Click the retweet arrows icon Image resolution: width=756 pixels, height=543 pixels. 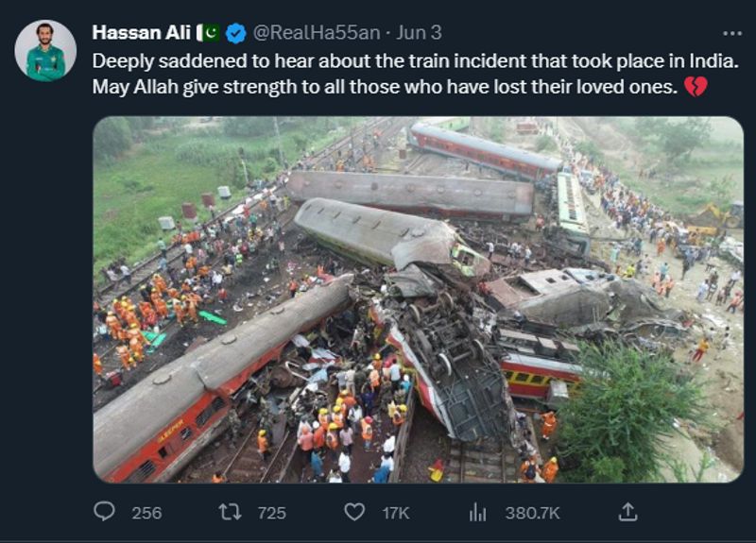[230, 512]
